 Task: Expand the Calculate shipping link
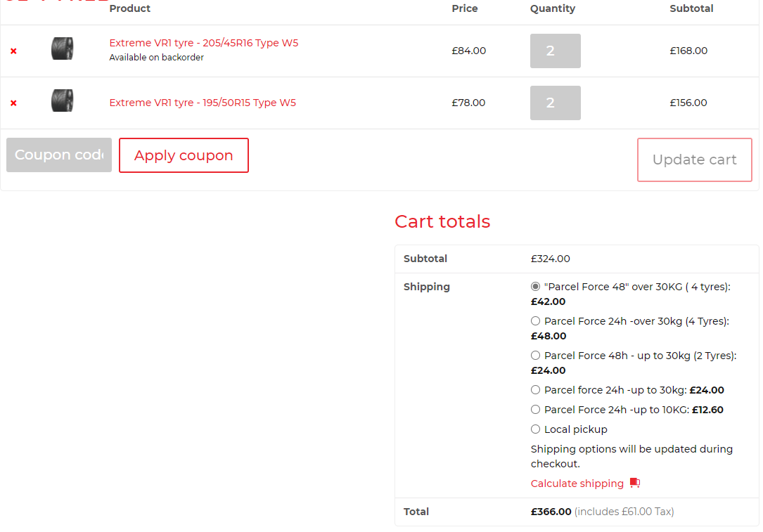577,484
